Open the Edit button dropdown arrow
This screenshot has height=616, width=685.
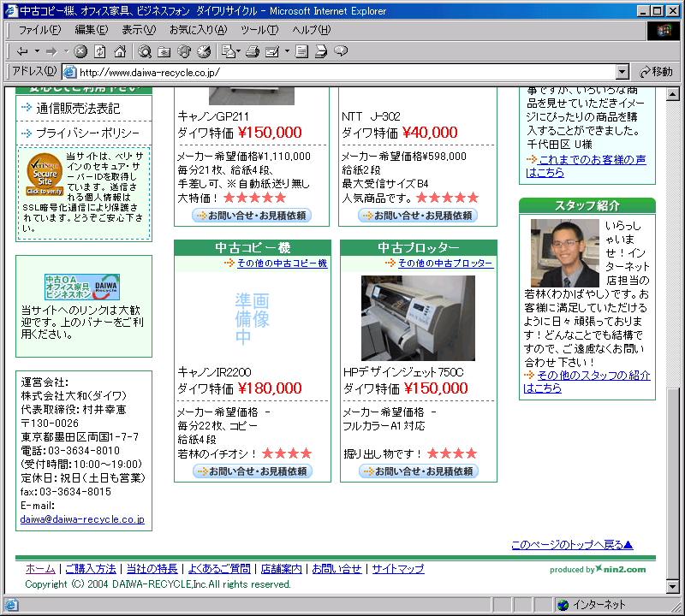[287, 51]
